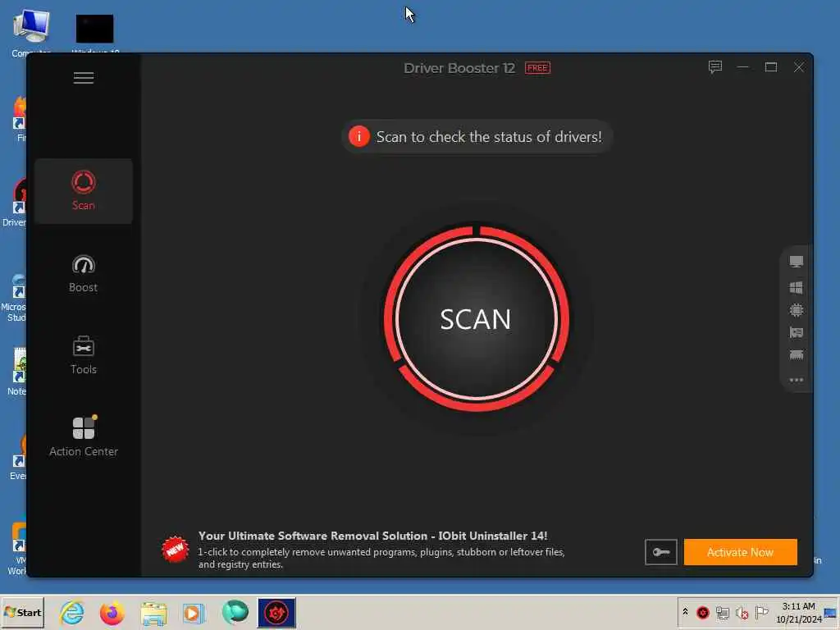Open the Boost section
The height and width of the screenshot is (630, 840).
(84, 274)
